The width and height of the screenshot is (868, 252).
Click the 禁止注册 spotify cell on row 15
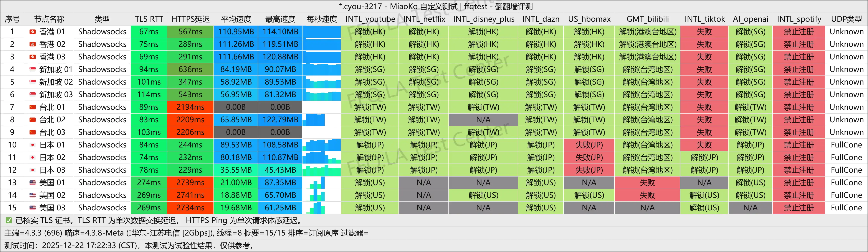click(x=799, y=208)
